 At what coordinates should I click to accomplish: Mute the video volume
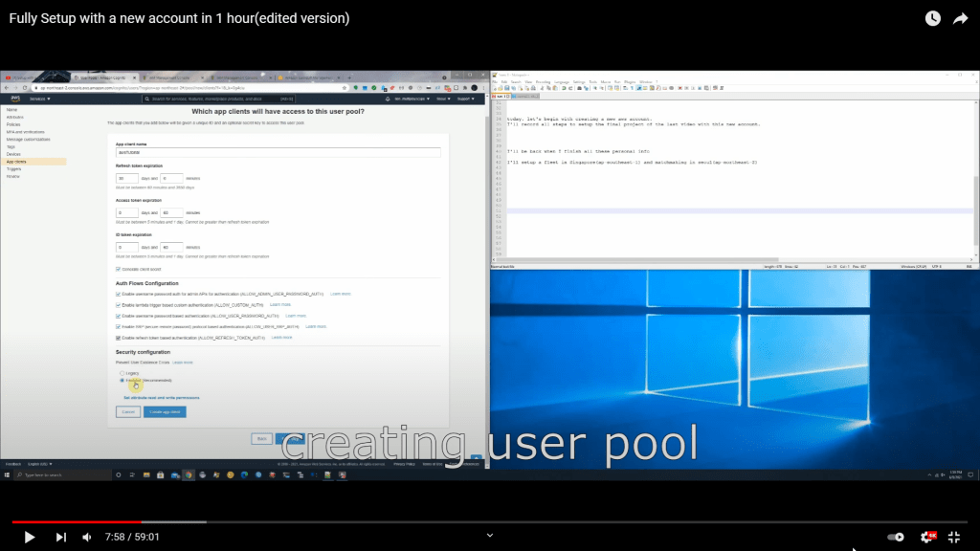pos(87,537)
